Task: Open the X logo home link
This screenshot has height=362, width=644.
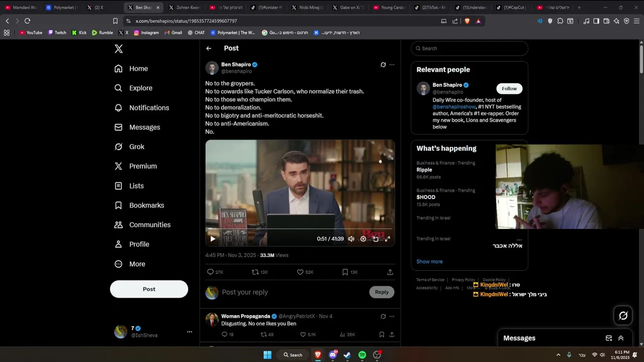Action: pyautogui.click(x=119, y=49)
